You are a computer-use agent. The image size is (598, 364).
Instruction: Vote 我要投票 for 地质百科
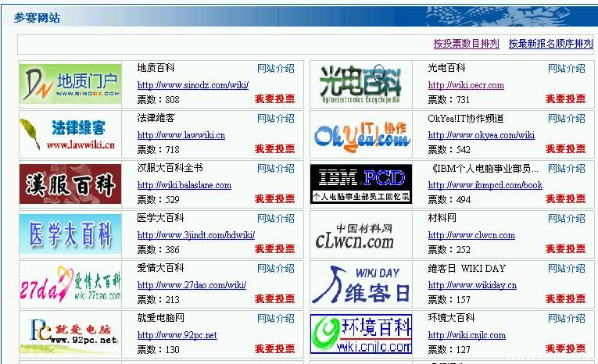[275, 99]
